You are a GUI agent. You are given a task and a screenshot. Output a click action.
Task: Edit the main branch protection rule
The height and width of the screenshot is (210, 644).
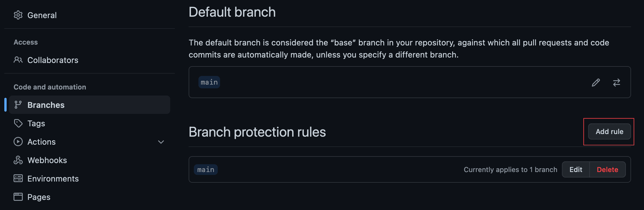[x=576, y=169]
